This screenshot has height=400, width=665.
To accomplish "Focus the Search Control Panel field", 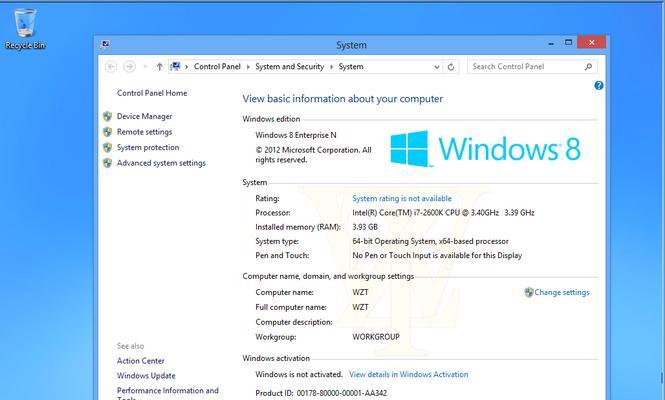I will pyautogui.click(x=532, y=67).
